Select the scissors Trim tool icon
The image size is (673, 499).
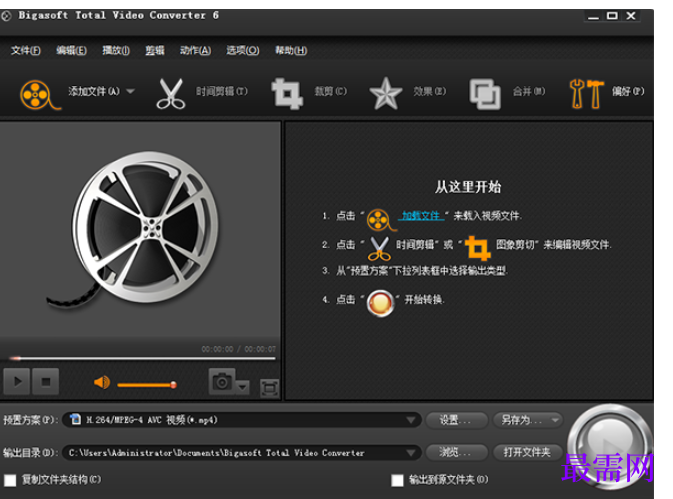(170, 94)
